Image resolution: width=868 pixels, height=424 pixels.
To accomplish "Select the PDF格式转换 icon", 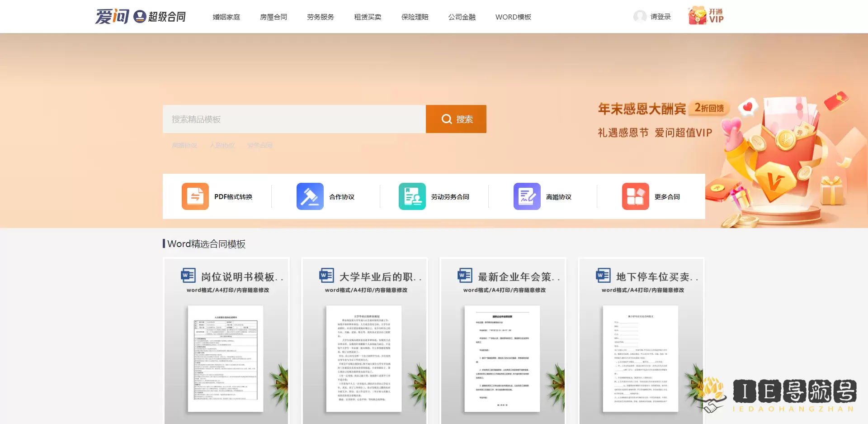I will pos(195,196).
